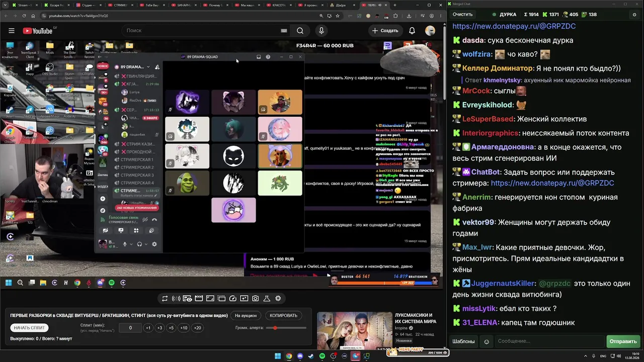Screen dimensions: 644x362
Task: Open Discord user settings gear
Action: (x=154, y=244)
